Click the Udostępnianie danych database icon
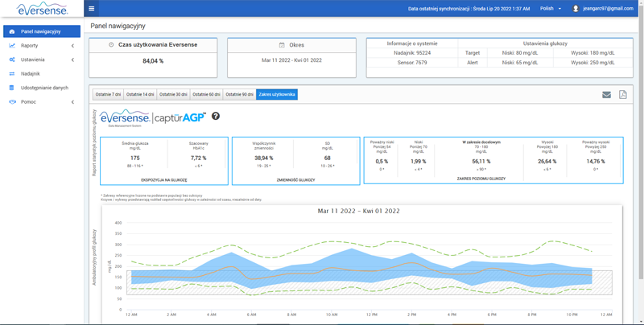The width and height of the screenshot is (644, 325). click(x=11, y=88)
